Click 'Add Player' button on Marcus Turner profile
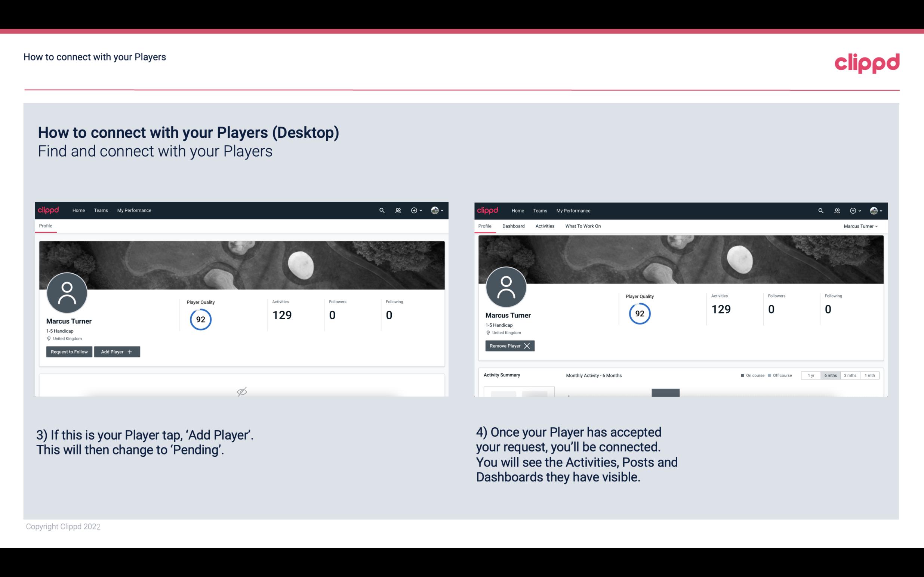The width and height of the screenshot is (924, 577). click(116, 352)
